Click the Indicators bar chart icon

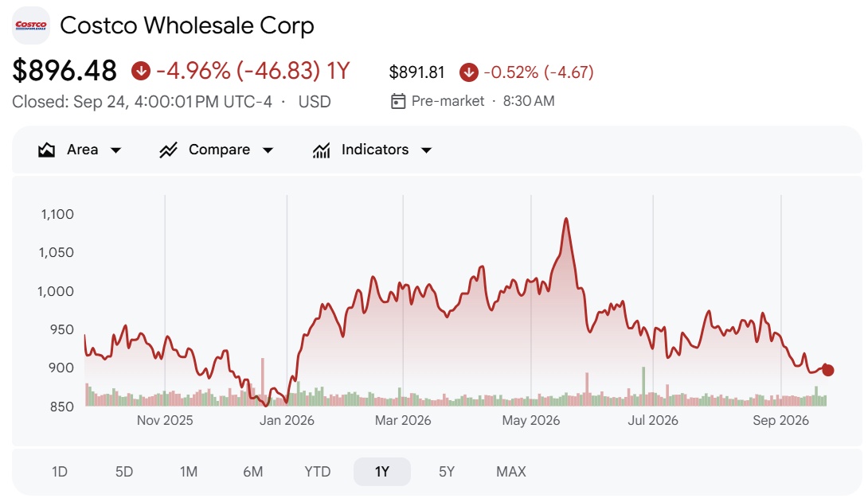tap(321, 150)
